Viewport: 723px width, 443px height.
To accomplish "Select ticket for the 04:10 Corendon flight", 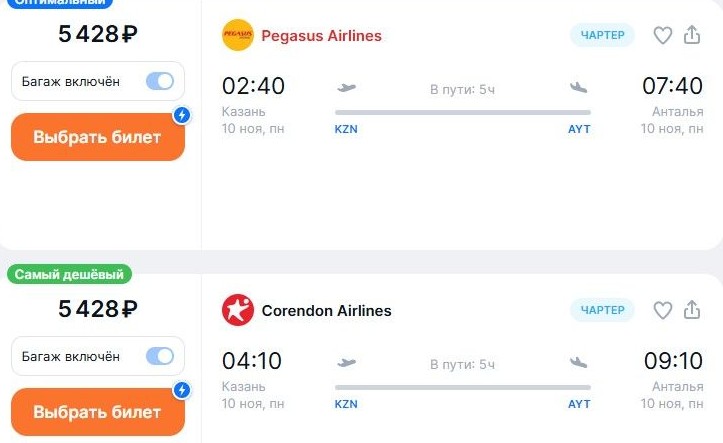I will [x=97, y=412].
